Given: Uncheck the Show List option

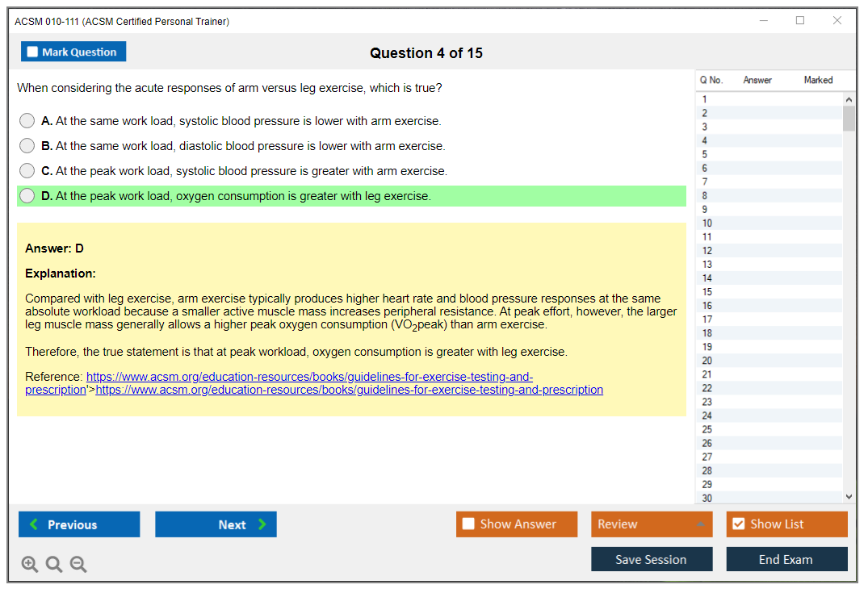Looking at the screenshot, I should tap(738, 524).
